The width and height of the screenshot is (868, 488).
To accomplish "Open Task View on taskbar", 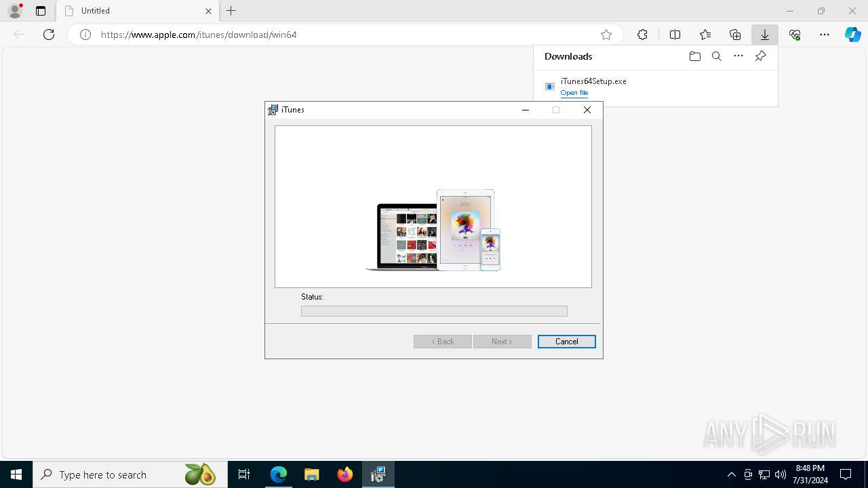I will pos(244,474).
